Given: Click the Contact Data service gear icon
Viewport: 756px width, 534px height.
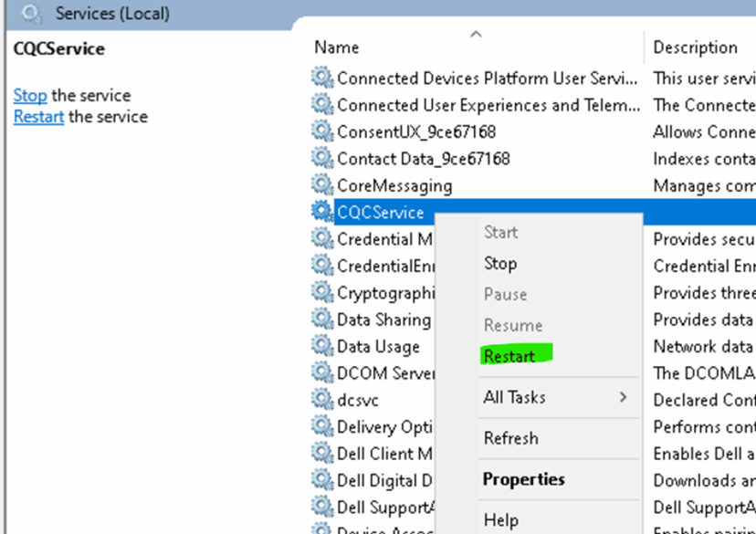Looking at the screenshot, I should point(322,158).
